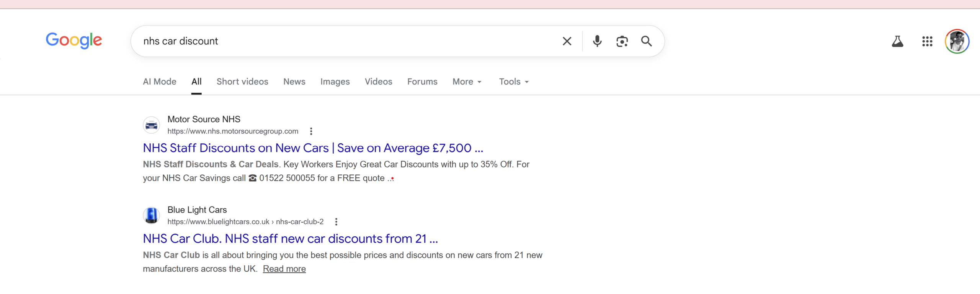Switch to AI Mode tab
Image resolution: width=980 pixels, height=294 pixels.
pos(160,82)
